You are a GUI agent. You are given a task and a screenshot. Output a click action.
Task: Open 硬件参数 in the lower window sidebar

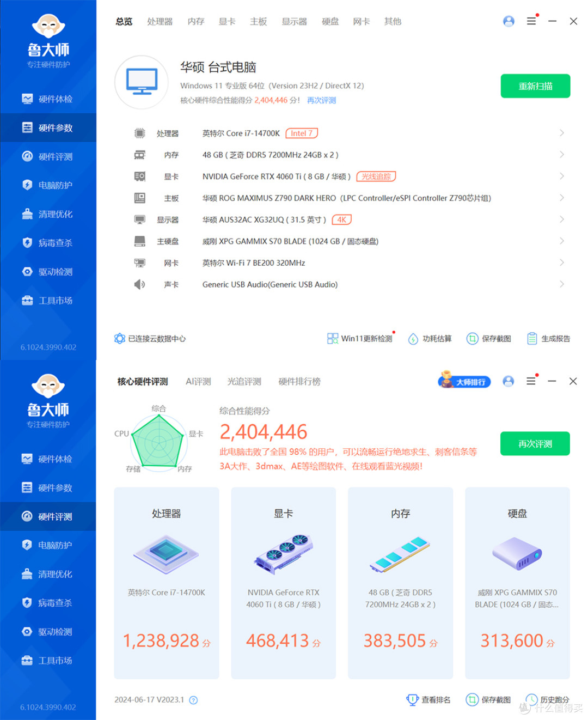(48, 488)
